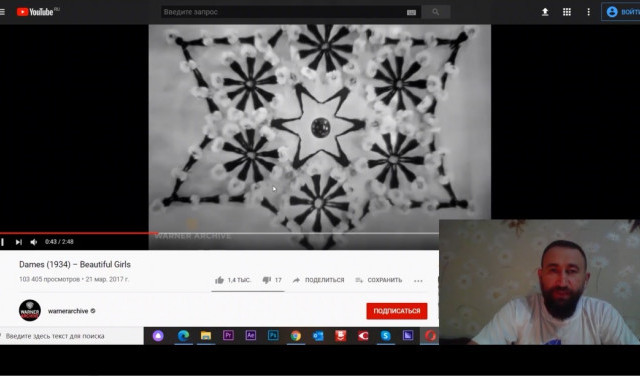Open Adobe Premiere Pro from taskbar

coord(228,336)
